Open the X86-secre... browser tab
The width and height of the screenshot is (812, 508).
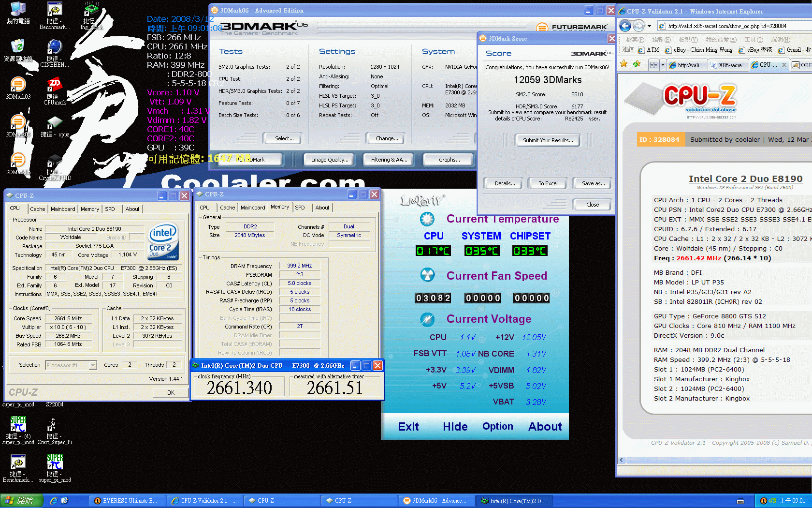(x=728, y=65)
